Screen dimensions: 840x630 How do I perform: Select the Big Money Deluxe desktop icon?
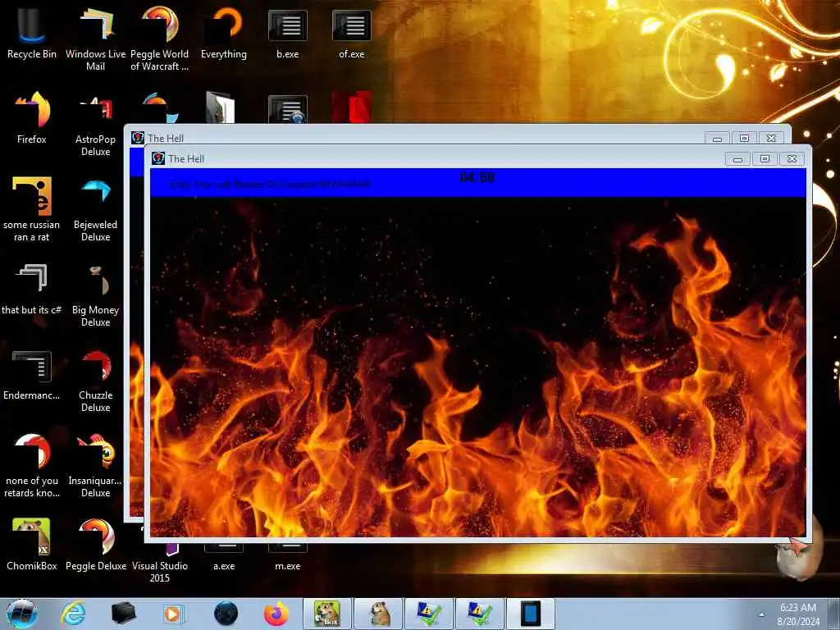(x=95, y=295)
